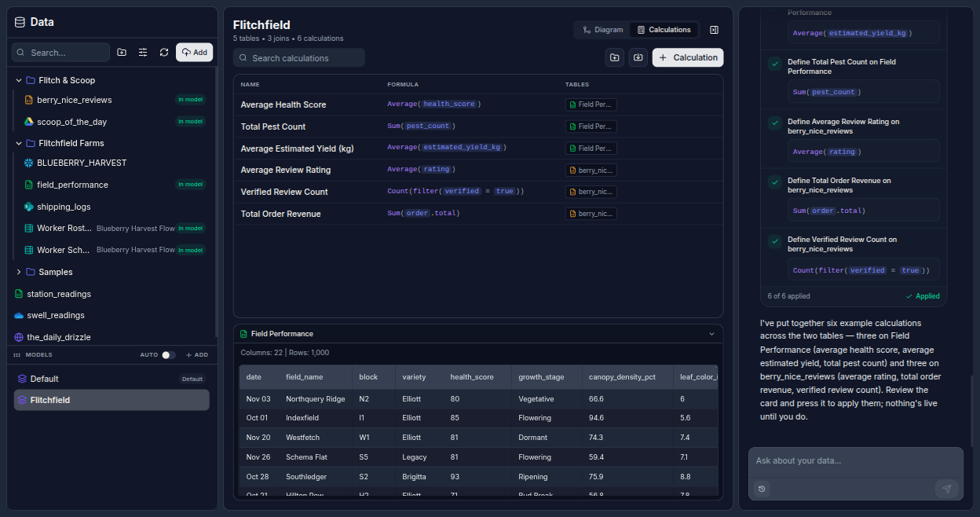
Task: Click ADD in the Models section
Action: point(197,355)
